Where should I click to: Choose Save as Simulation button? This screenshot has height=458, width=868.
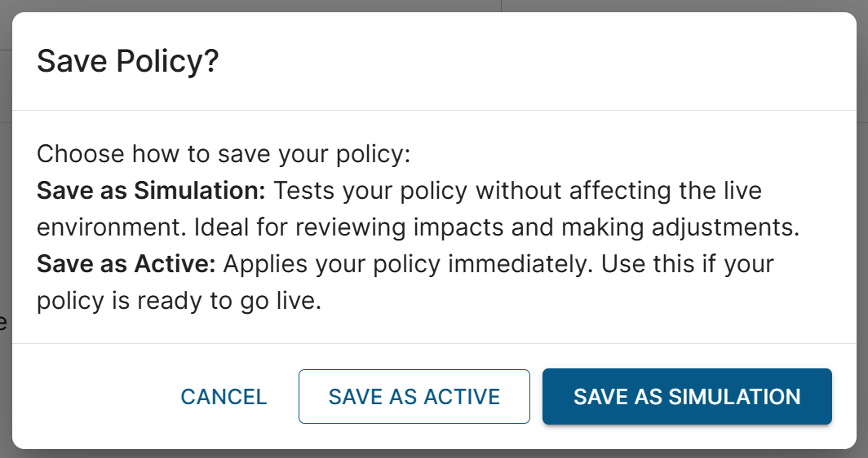(687, 397)
